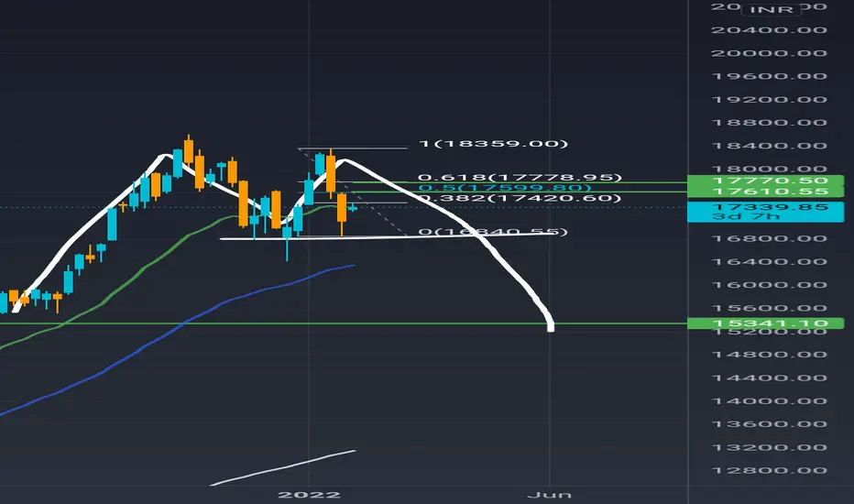Click the current price label 17339.85
Image resolution: width=854 pixels, height=504 pixels.
pyautogui.click(x=770, y=207)
